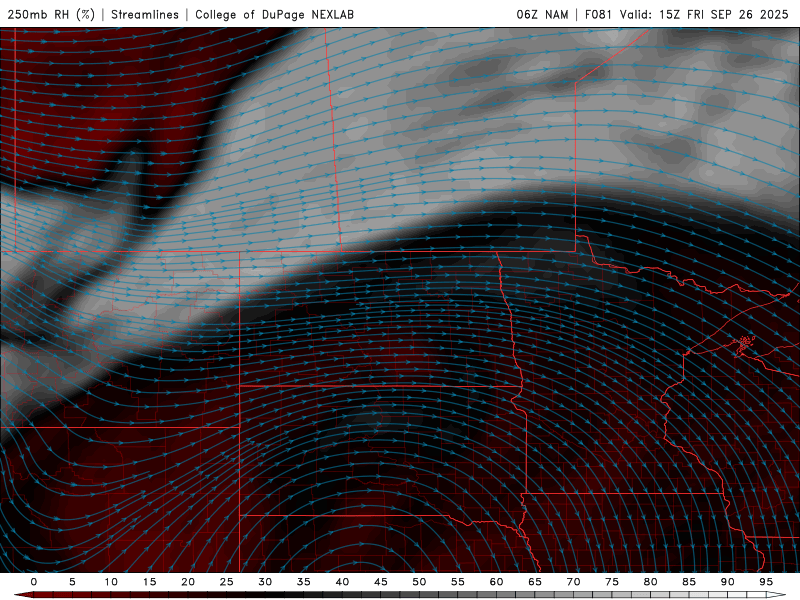The height and width of the screenshot is (600, 800).
Task: Click the "60" color scale label
Action: [496, 582]
